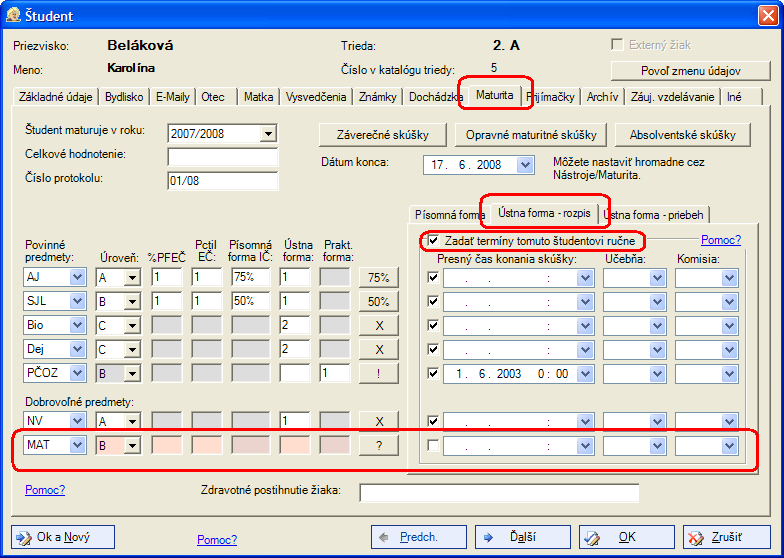The image size is (784, 558).
Task: Expand the AJ subject dropdown
Action: click(x=78, y=277)
